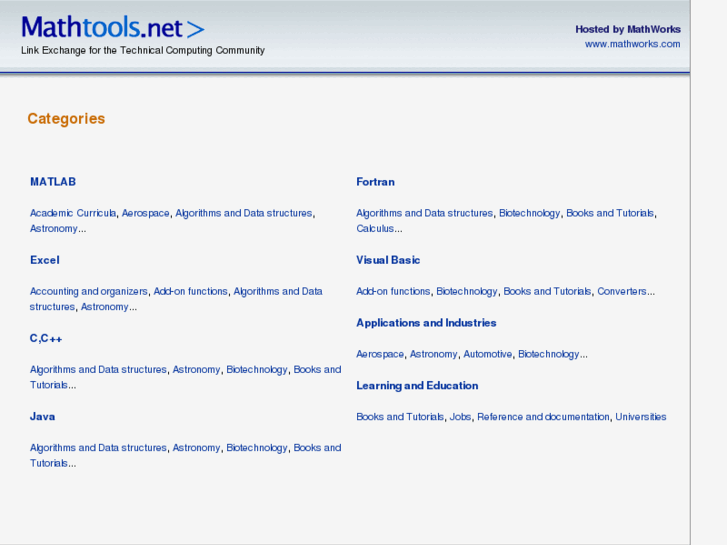Select Astronomy under C,C++

(x=197, y=370)
